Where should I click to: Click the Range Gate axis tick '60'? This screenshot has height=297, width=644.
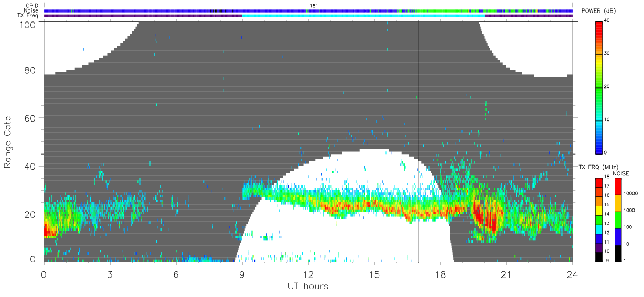tap(31, 118)
